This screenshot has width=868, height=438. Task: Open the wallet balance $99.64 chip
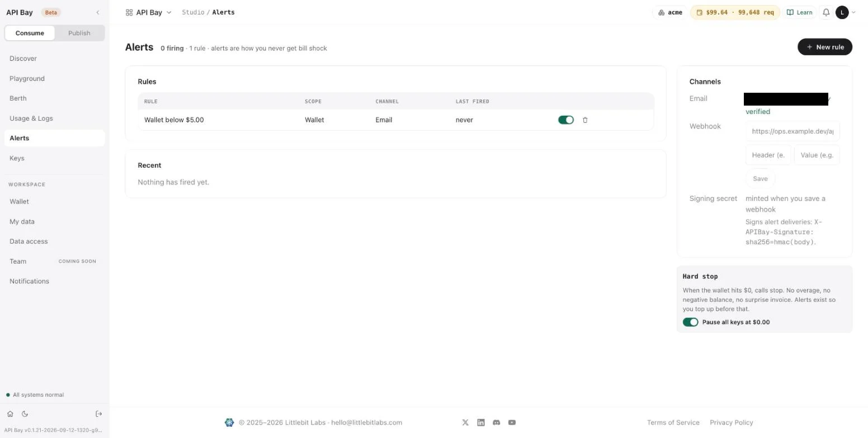(735, 12)
